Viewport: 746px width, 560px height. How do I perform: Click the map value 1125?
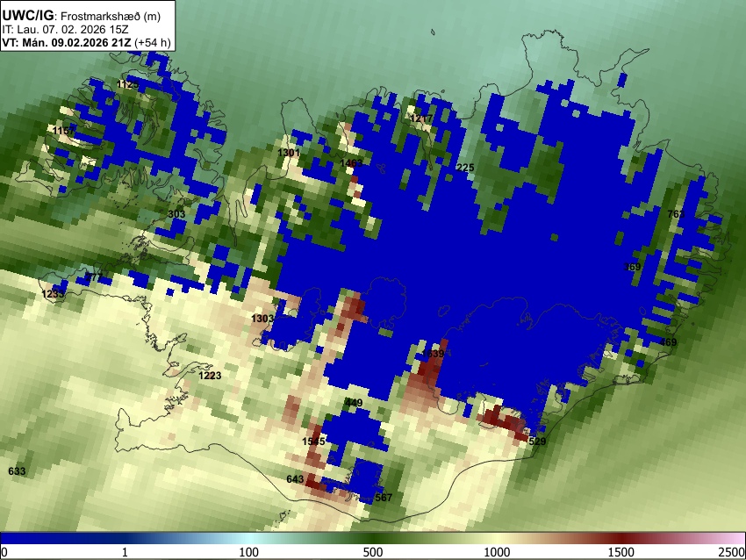[128, 84]
